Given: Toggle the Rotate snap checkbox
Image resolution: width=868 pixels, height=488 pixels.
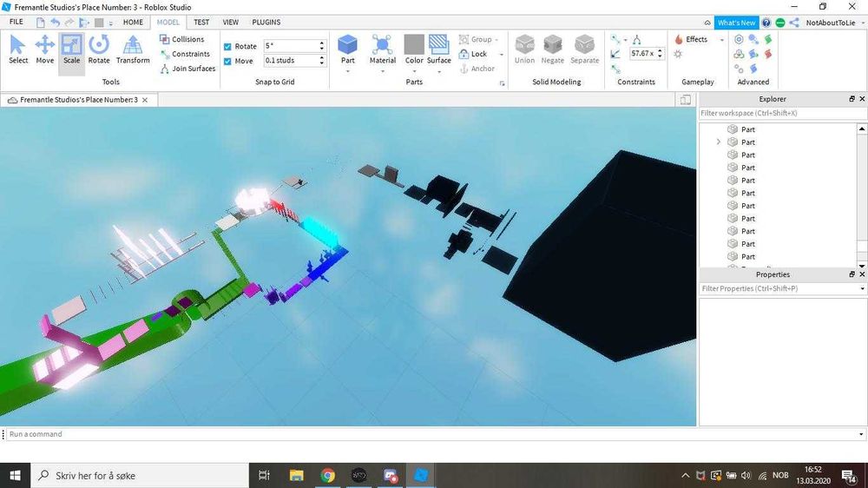Looking at the screenshot, I should [x=227, y=47].
